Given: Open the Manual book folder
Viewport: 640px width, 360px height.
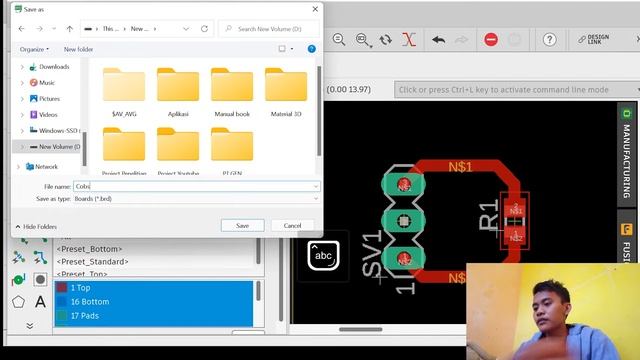Looking at the screenshot, I should (232, 93).
